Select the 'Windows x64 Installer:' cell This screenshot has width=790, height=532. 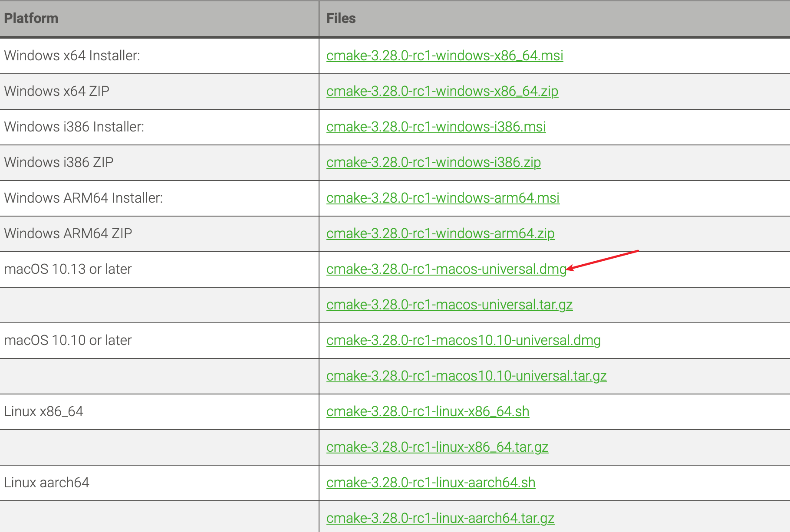pyautogui.click(x=159, y=56)
